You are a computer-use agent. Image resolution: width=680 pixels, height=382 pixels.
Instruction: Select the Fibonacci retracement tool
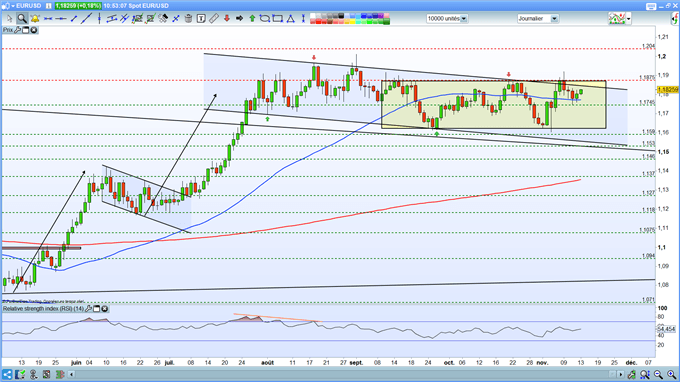tap(137, 18)
